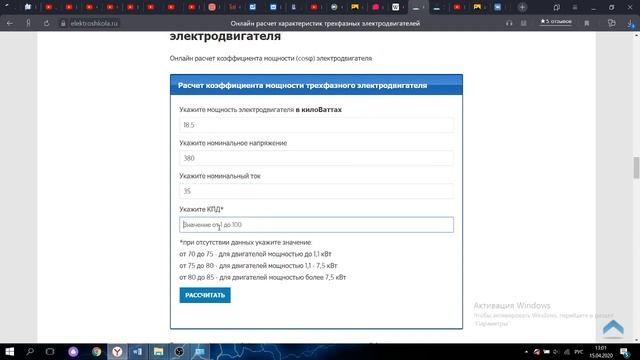640x360 pixels.
Task: Open Microsoft Word from the taskbar
Action: 138,351
